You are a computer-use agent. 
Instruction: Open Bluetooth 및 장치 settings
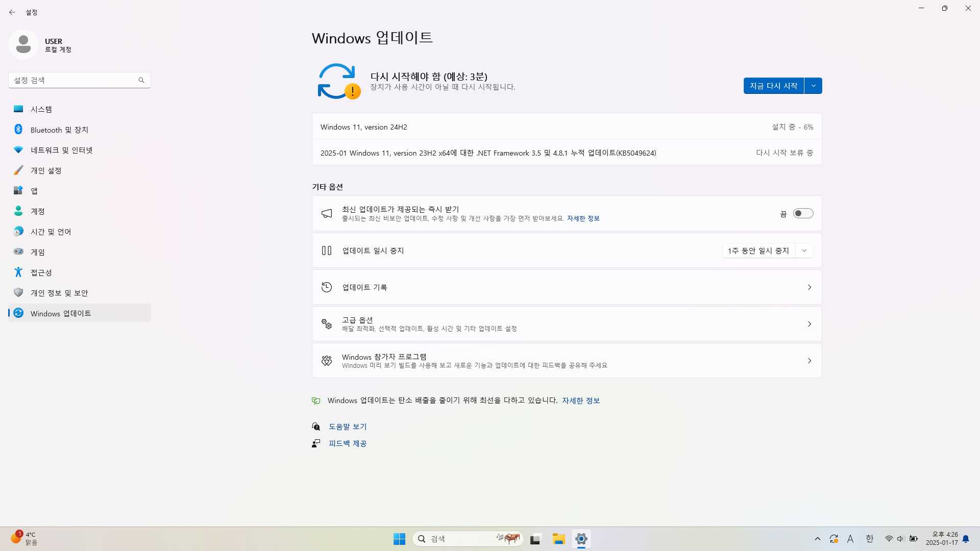click(80, 130)
